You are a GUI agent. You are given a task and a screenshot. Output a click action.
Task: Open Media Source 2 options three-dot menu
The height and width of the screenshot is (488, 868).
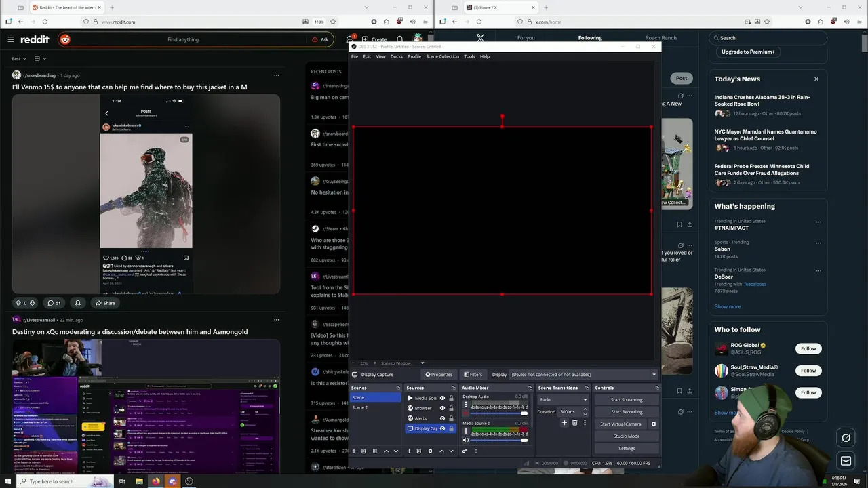pos(465,431)
